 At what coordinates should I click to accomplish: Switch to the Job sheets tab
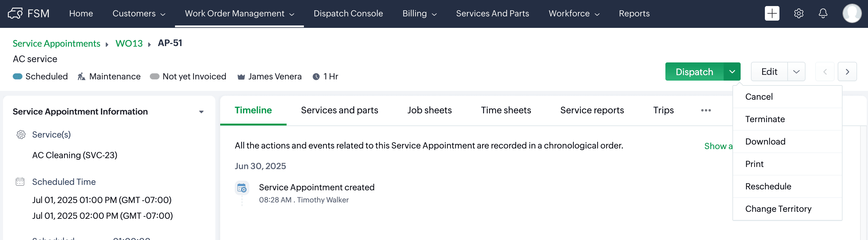coord(429,110)
